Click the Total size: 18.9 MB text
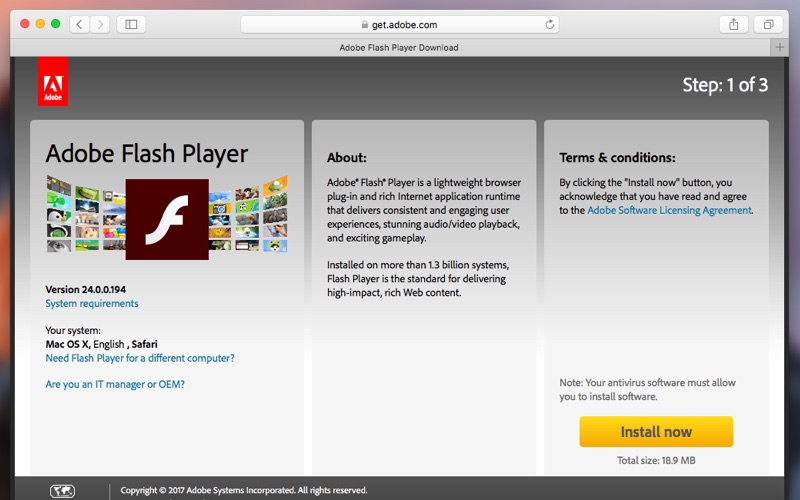Viewport: 800px width, 500px height. coord(656,460)
